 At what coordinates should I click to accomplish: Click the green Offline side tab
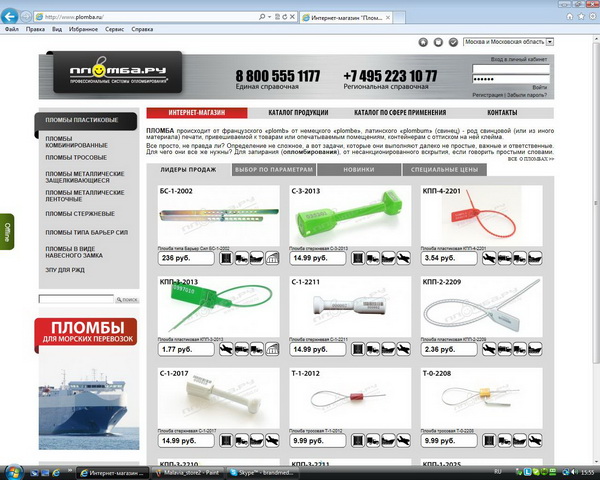(7, 232)
